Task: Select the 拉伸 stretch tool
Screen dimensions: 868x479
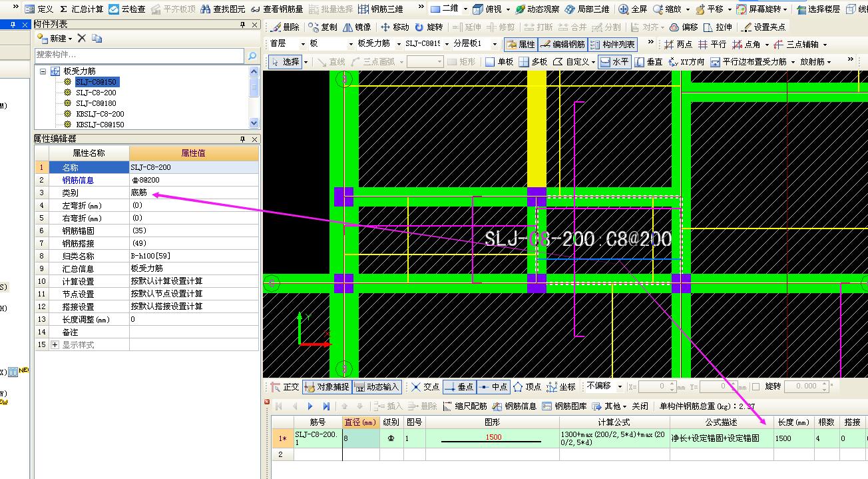Action: [718, 27]
